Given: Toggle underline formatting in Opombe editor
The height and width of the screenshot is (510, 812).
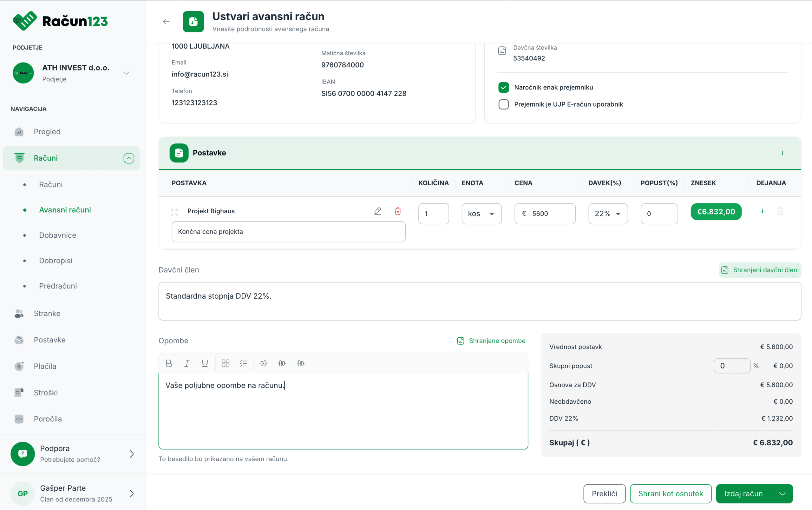Looking at the screenshot, I should (x=205, y=363).
